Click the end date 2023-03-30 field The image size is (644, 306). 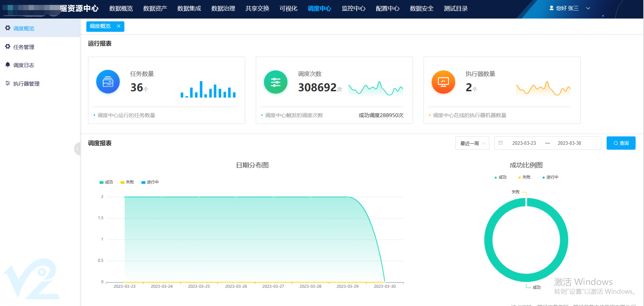click(569, 143)
